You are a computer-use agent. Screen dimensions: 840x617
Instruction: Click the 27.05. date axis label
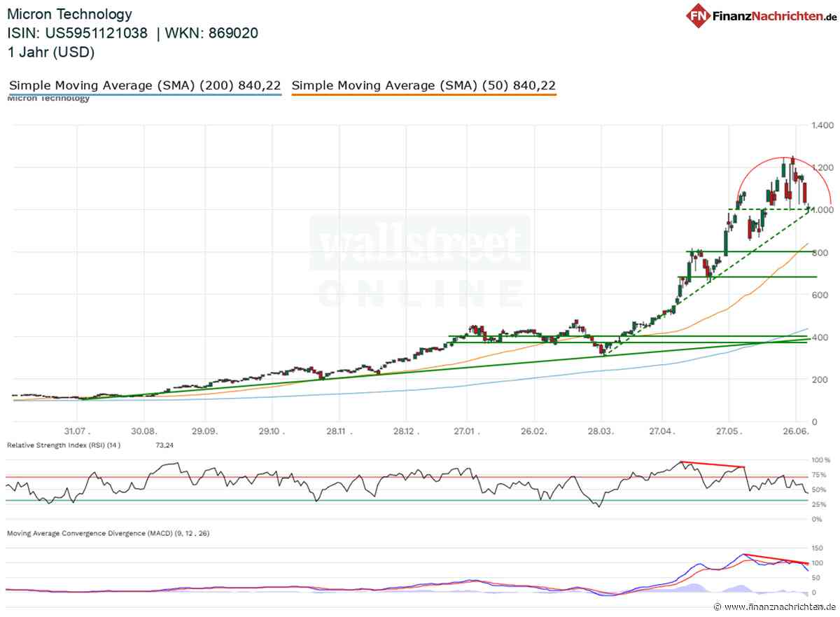(728, 432)
